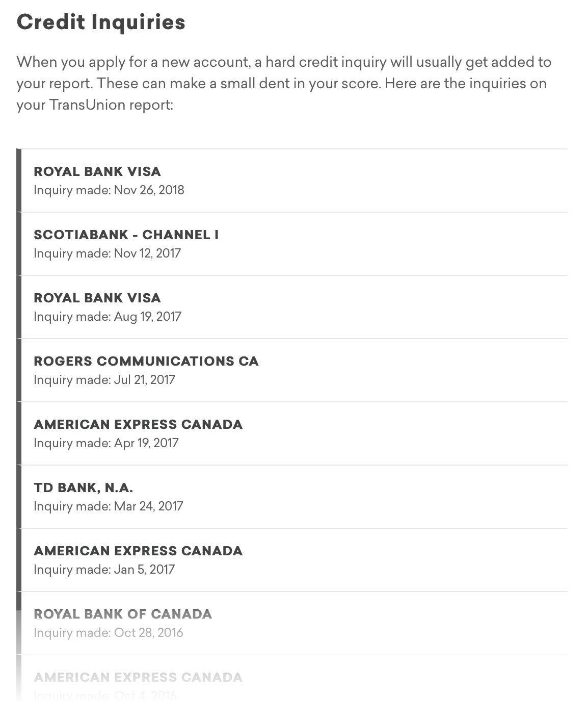588x719 pixels.
Task: Select American Express Canada inquiry from Apr 19, 2017
Action: tap(292, 433)
